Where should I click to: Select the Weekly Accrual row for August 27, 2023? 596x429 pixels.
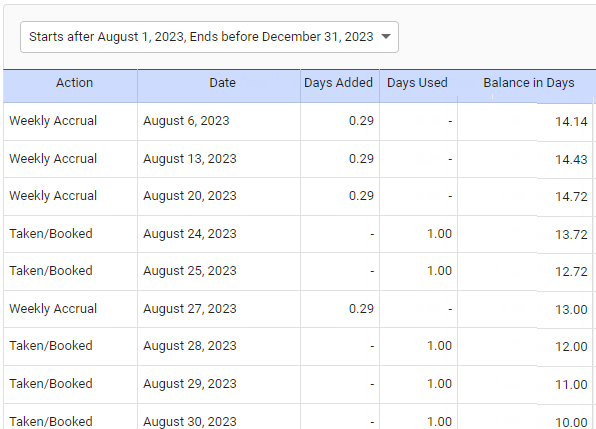point(298,309)
